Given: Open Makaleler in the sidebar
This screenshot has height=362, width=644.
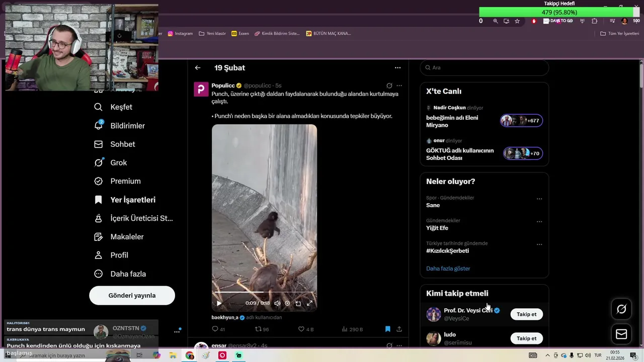Looking at the screenshot, I should click(119, 237).
